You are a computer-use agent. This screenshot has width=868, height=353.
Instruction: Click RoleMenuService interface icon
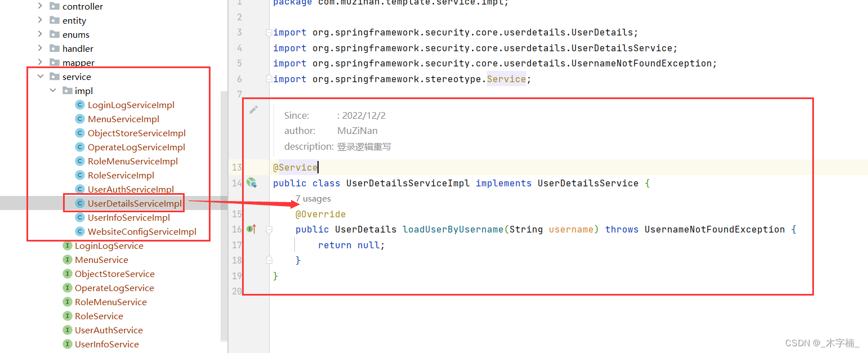click(68, 302)
